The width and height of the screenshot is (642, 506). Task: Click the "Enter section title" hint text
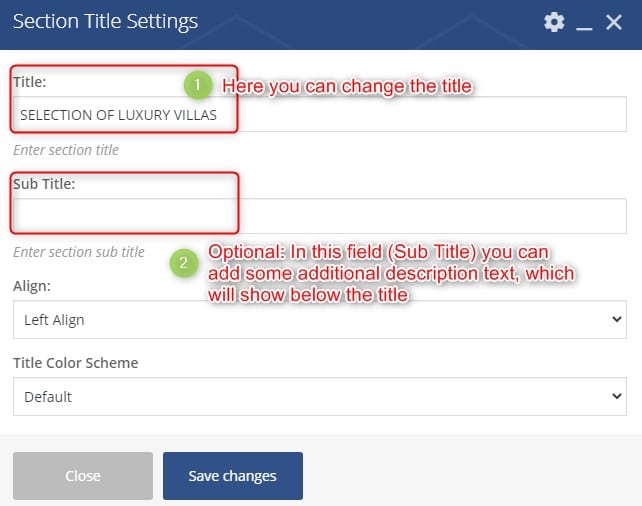pos(66,150)
